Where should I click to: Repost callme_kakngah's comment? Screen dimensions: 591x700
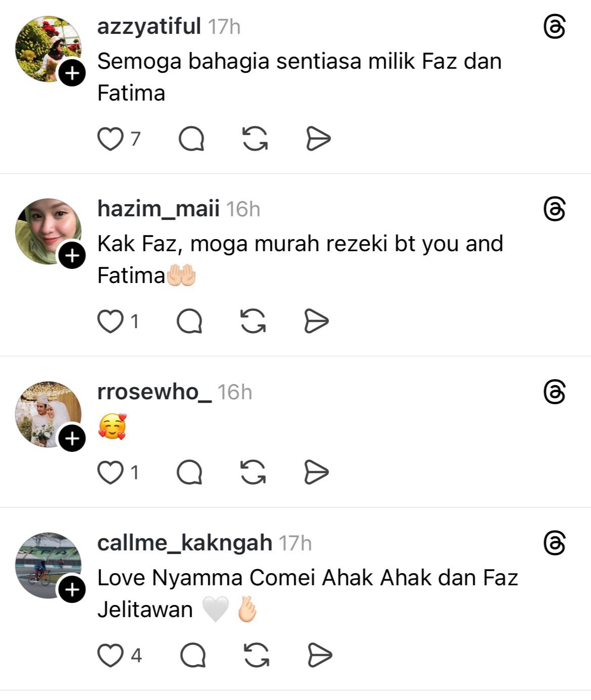pos(256,656)
